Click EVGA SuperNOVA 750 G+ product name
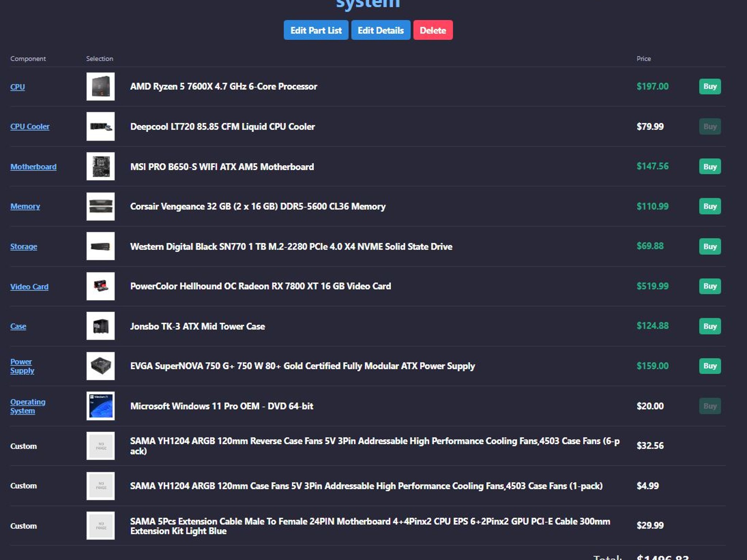 (302, 366)
